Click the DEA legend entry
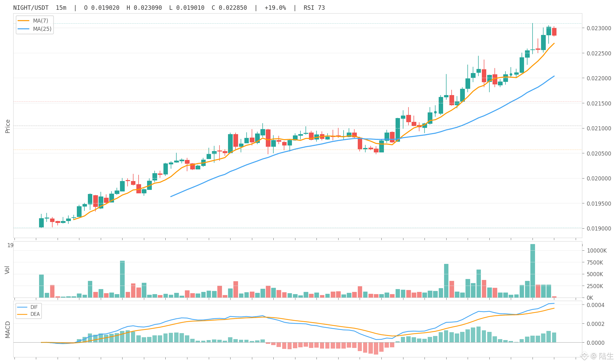This screenshot has width=616, height=364. (x=28, y=314)
